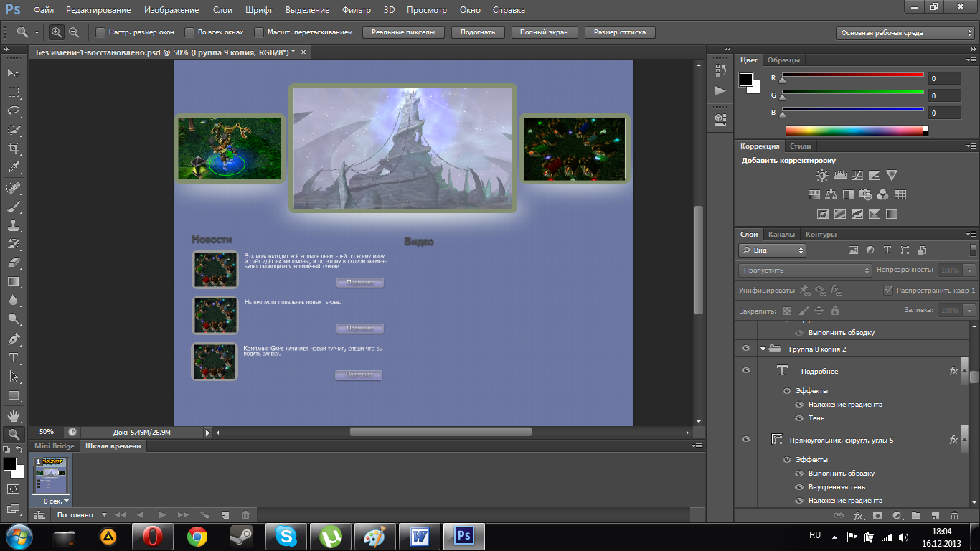This screenshot has width=980, height=551.
Task: Click the 'Размер оттиска' button
Action: coord(620,32)
